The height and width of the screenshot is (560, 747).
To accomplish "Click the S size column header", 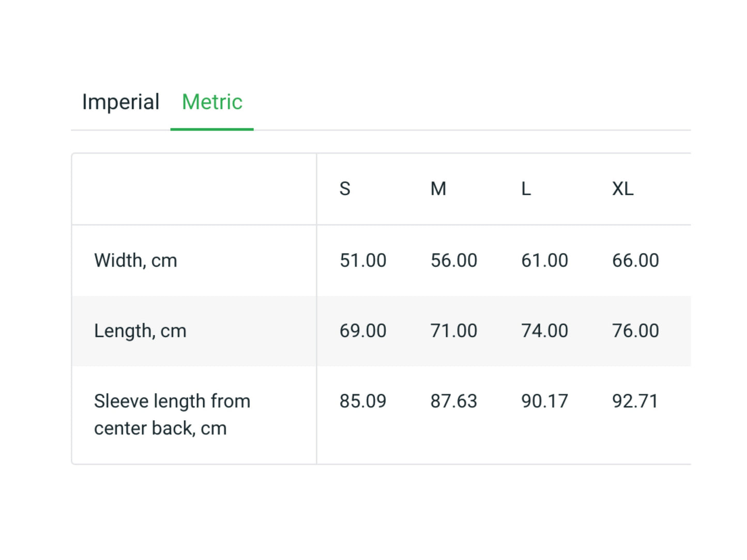I will click(345, 189).
